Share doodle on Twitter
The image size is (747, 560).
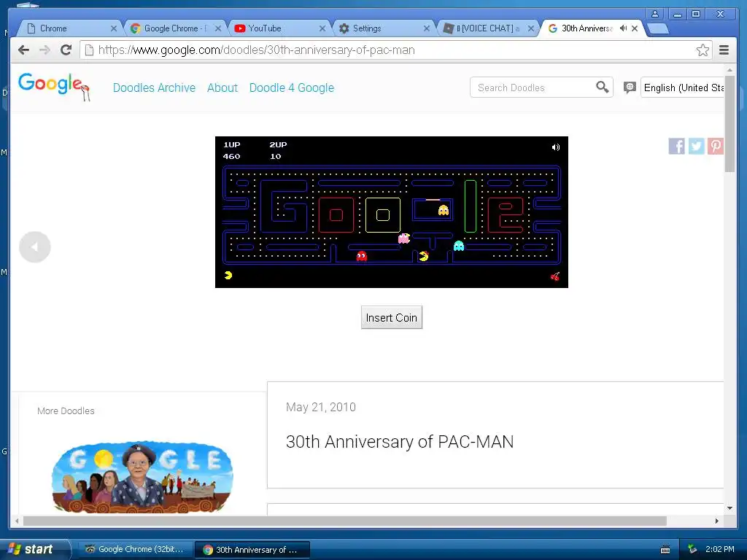[x=696, y=146]
